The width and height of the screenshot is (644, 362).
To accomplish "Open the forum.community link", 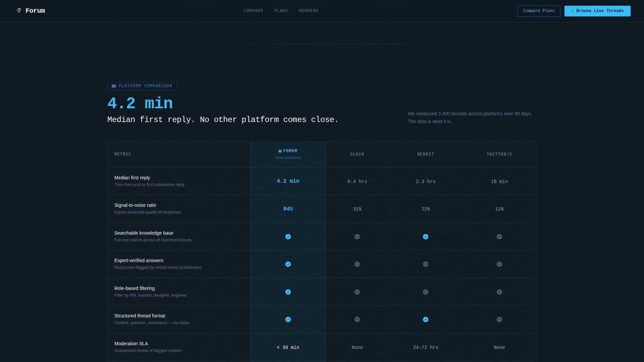I will [288, 158].
